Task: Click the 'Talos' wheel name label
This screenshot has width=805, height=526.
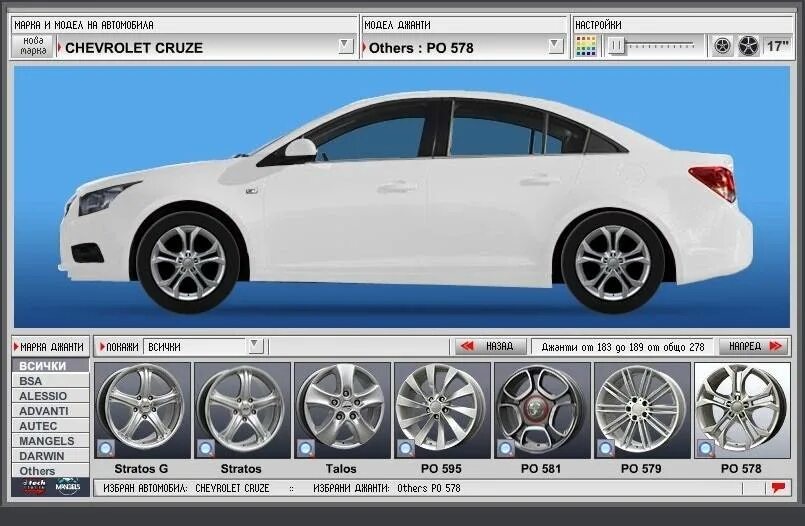Action: (341, 469)
